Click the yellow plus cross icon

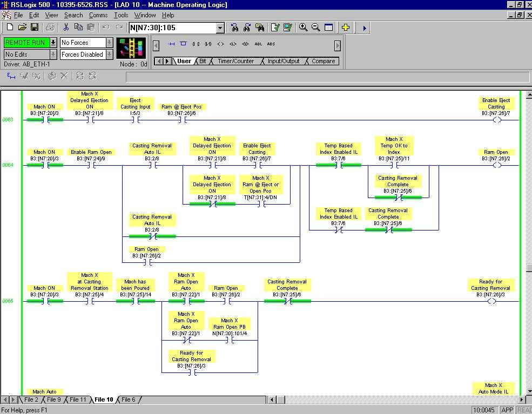point(345,28)
